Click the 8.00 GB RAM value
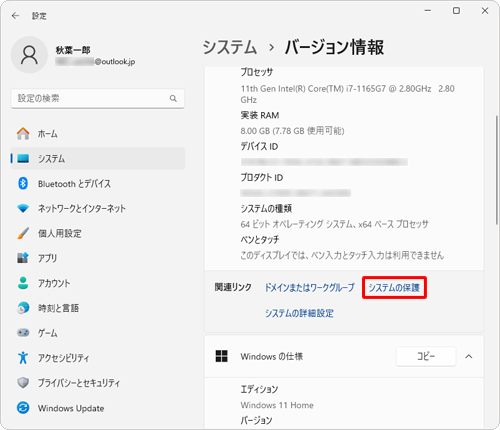 click(292, 131)
